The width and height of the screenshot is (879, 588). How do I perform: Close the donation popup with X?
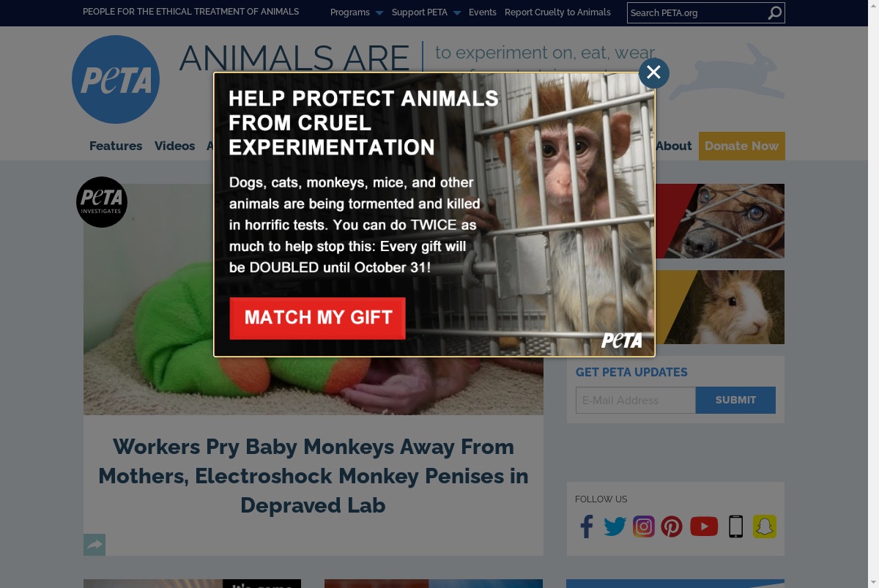[653, 72]
